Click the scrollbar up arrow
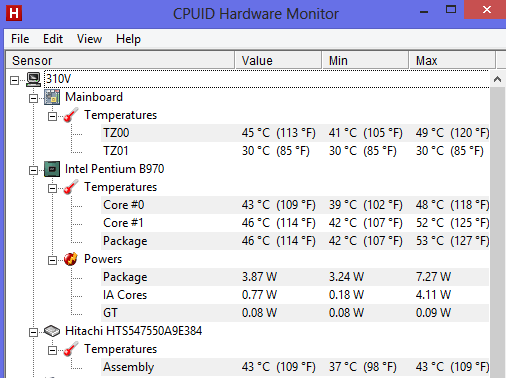 [x=497, y=79]
